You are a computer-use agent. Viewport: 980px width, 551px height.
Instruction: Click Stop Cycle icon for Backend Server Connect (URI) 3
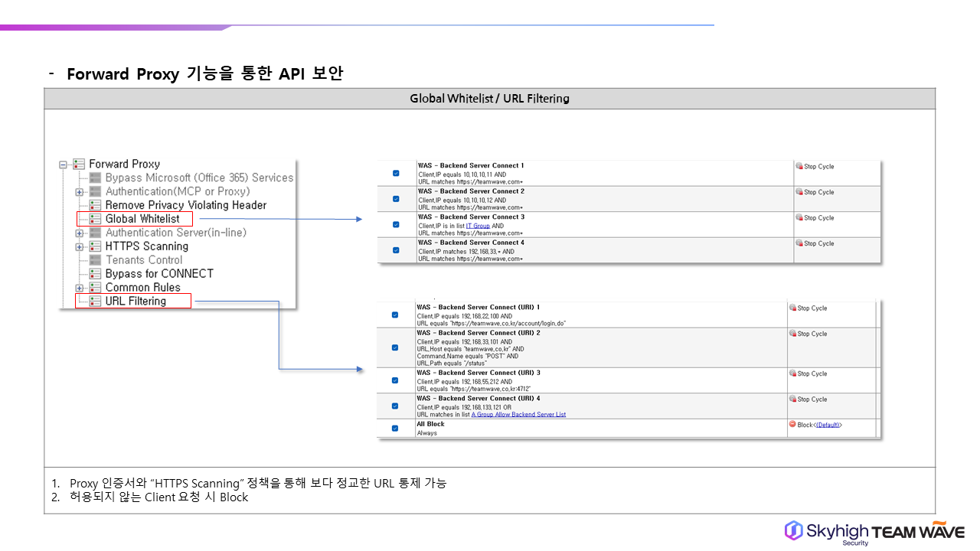click(x=793, y=373)
